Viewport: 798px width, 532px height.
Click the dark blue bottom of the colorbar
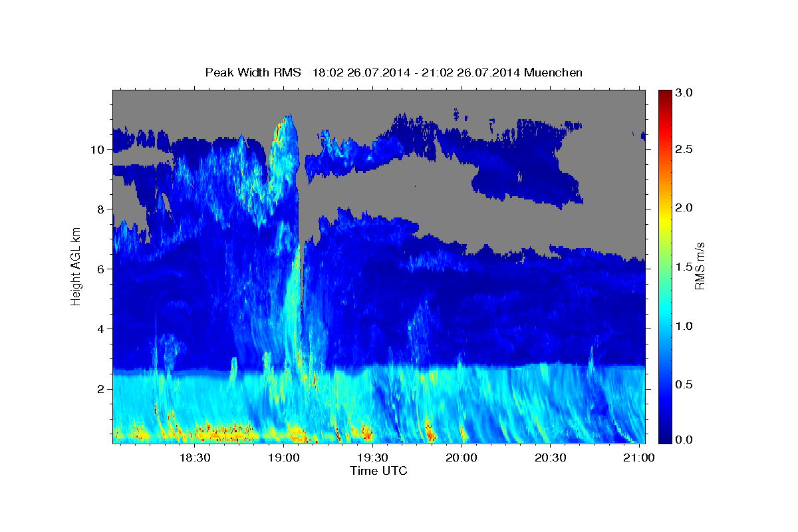tap(664, 438)
